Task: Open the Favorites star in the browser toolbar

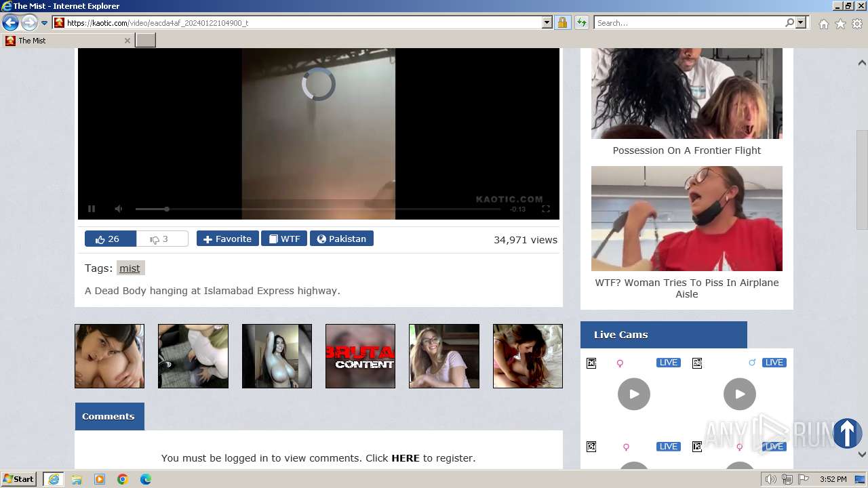Action: tap(840, 24)
